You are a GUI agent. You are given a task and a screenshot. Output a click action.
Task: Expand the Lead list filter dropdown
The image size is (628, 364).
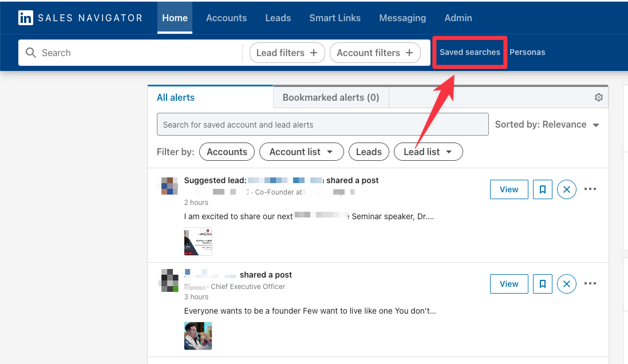click(x=428, y=152)
